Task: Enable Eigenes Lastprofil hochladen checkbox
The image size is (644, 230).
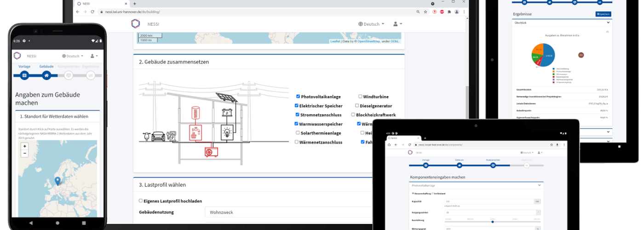Action: [141, 201]
